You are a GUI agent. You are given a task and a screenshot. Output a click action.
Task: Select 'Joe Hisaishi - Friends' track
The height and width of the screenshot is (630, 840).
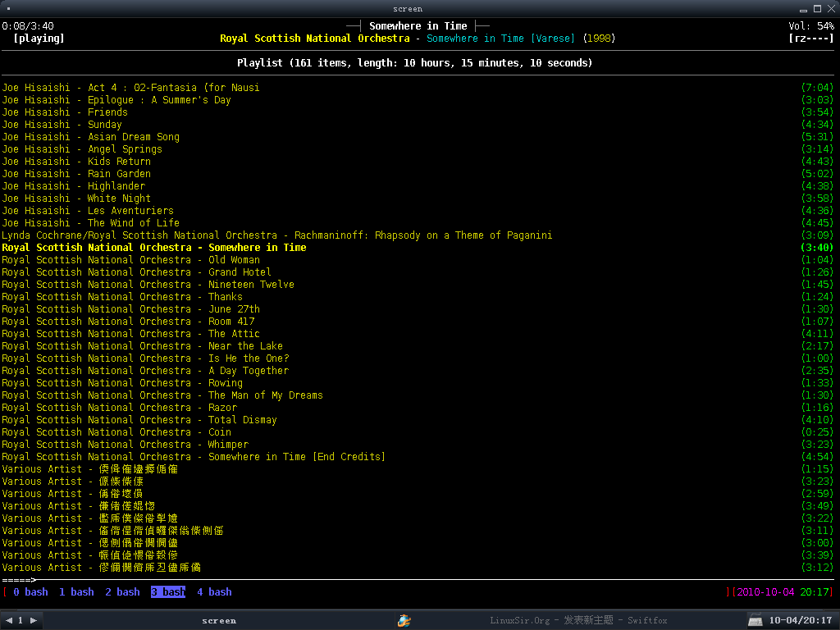(418, 112)
